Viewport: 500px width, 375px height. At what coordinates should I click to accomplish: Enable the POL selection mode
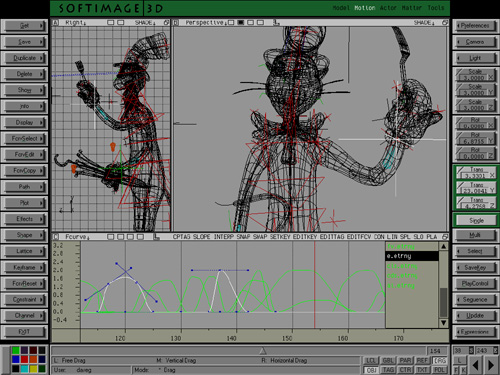(x=439, y=370)
